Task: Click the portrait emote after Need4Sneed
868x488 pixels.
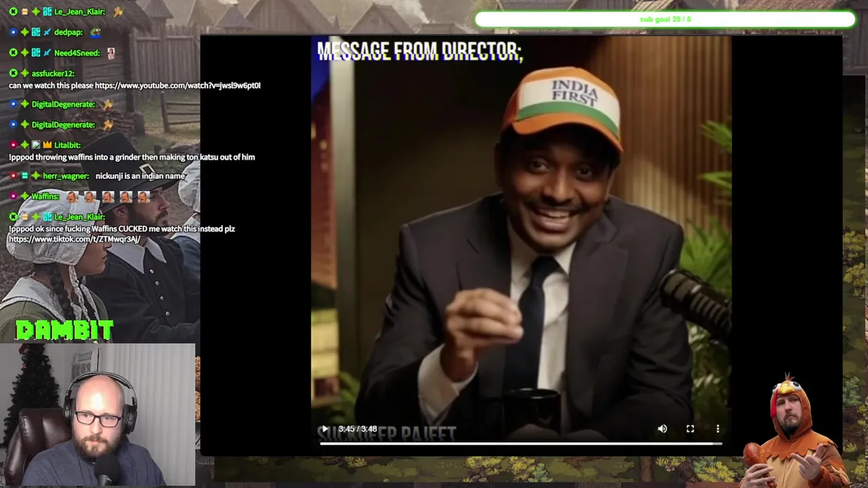Action: pyautogui.click(x=111, y=53)
